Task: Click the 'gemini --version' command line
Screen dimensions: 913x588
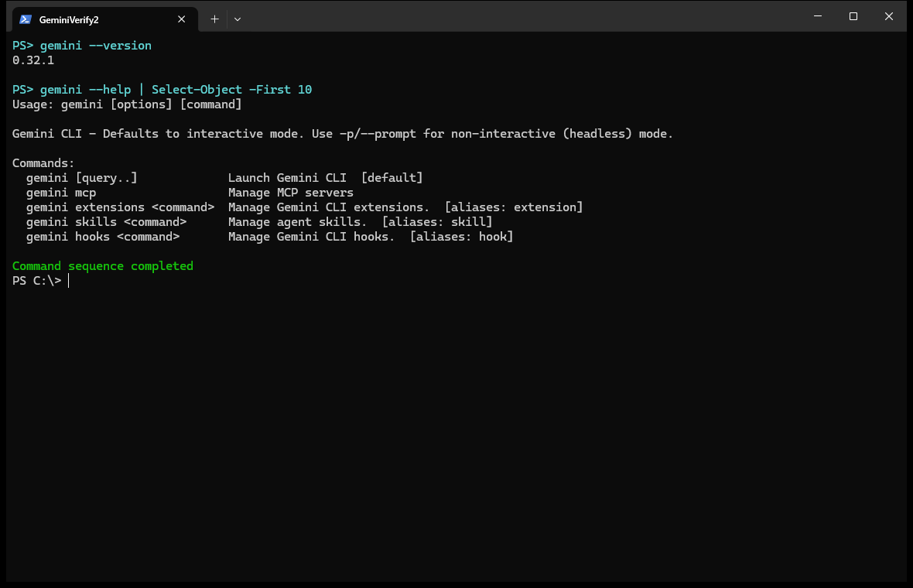Action: coord(81,46)
